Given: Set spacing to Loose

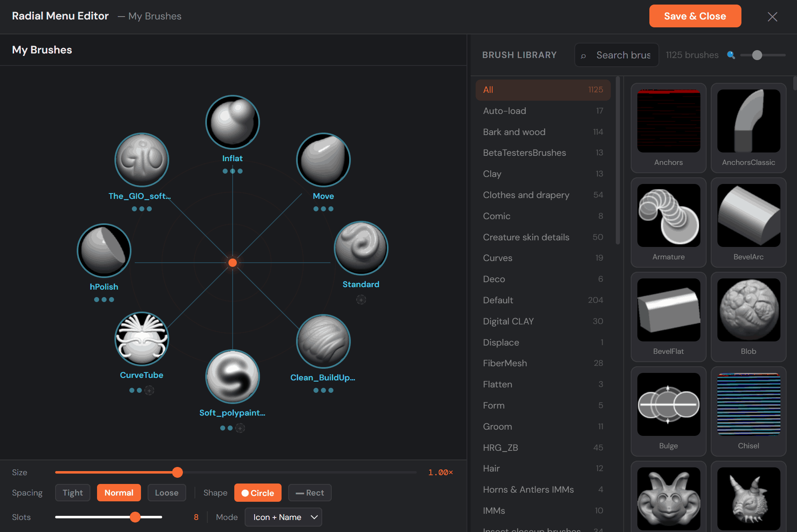Looking at the screenshot, I should pos(167,493).
